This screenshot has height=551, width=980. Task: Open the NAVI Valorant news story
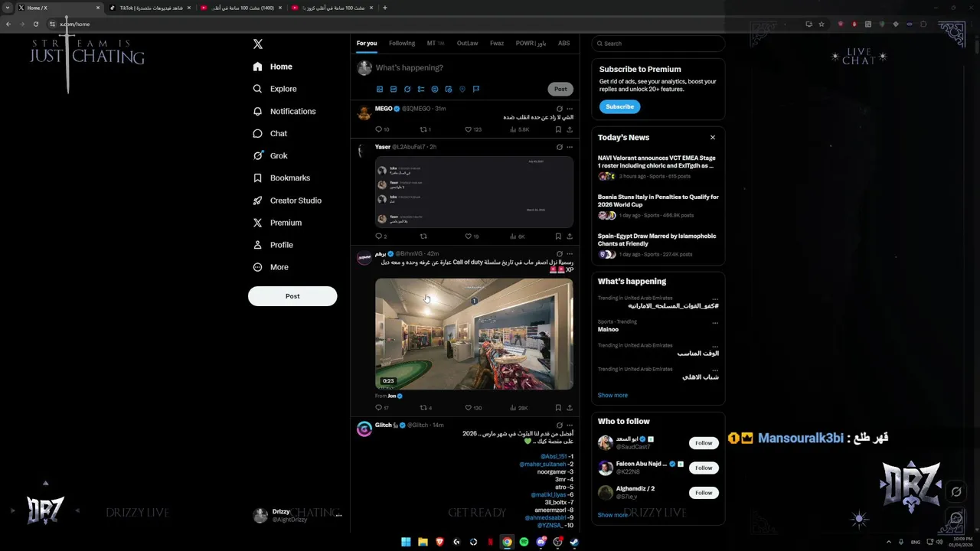click(658, 168)
